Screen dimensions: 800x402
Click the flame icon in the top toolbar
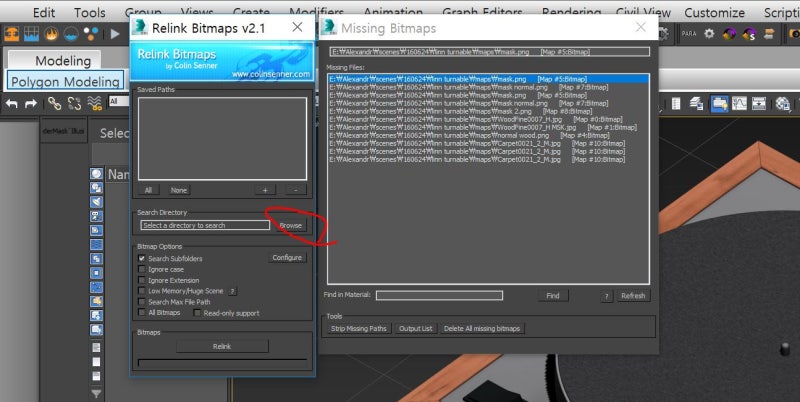(x=51, y=34)
